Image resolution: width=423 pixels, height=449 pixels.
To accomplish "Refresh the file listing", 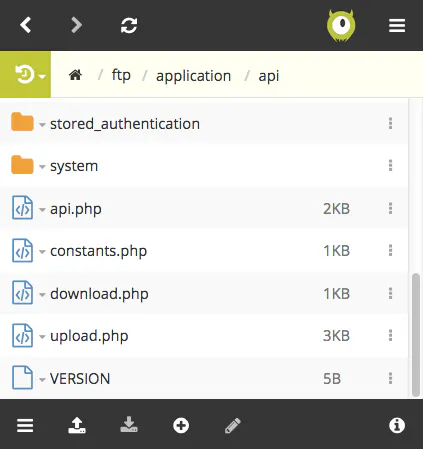I will point(129,25).
